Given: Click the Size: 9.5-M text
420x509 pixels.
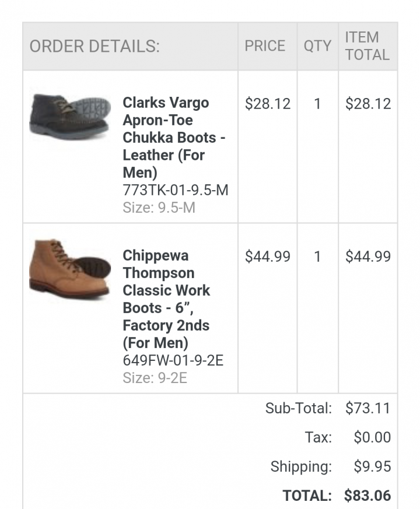Looking at the screenshot, I should click(159, 208).
